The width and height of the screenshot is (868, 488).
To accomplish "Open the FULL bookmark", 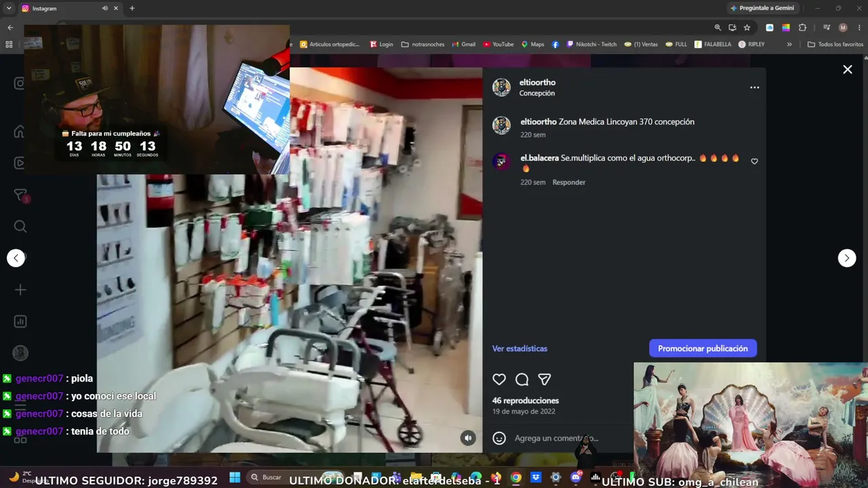I will click(676, 44).
